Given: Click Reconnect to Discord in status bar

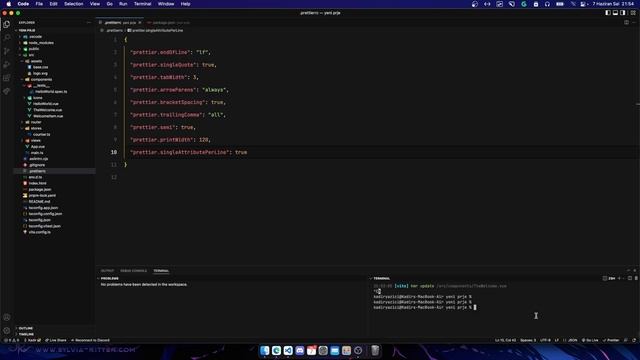Looking at the screenshot, I should [x=90, y=340].
